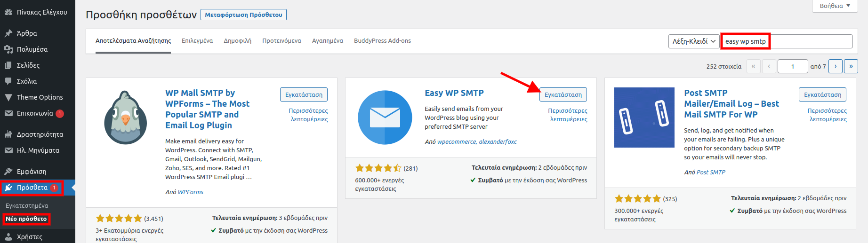Click the Post SMTP star rating
The width and height of the screenshot is (868, 243).
[638, 199]
